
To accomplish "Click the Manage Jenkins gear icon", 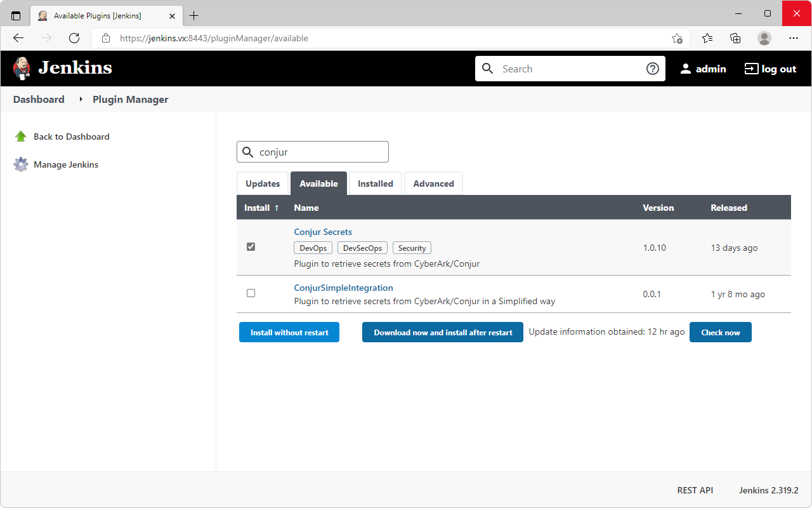I will [21, 164].
